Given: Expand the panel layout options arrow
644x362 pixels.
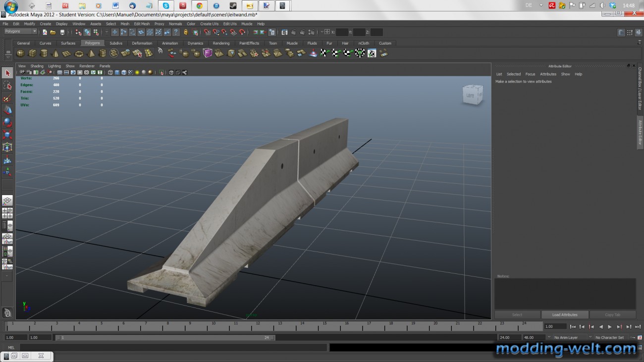Looking at the screenshot, I should pos(7,275).
